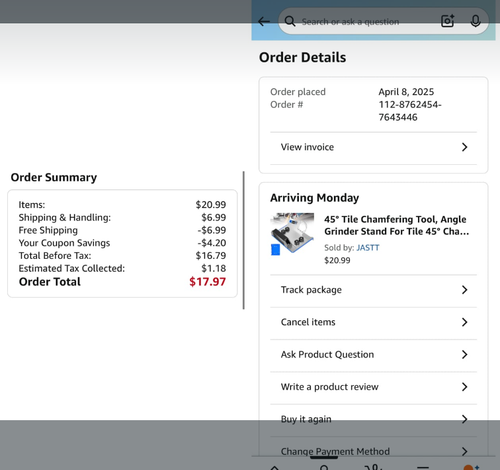Select the Order Summary heading
Image resolution: width=500 pixels, height=470 pixels.
[54, 177]
